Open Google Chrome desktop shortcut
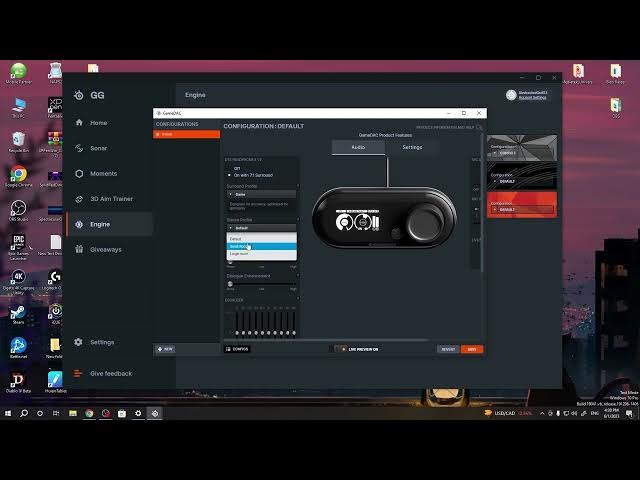The width and height of the screenshot is (640, 480). point(18,176)
